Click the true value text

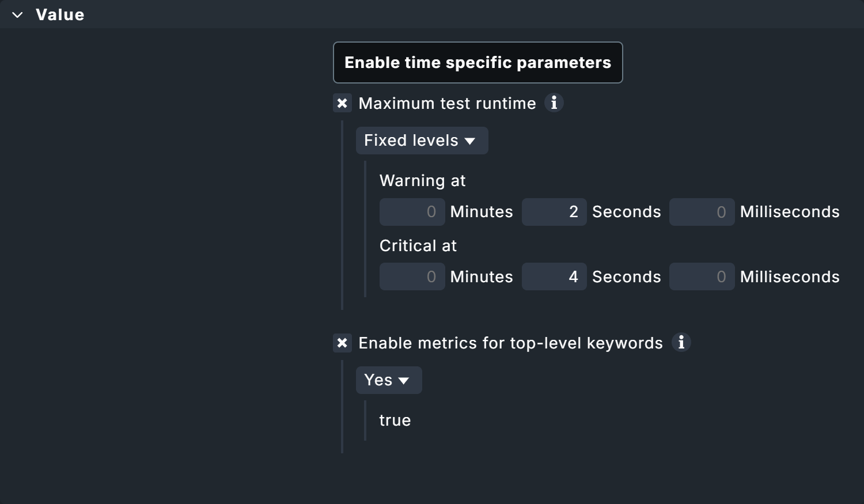[395, 420]
